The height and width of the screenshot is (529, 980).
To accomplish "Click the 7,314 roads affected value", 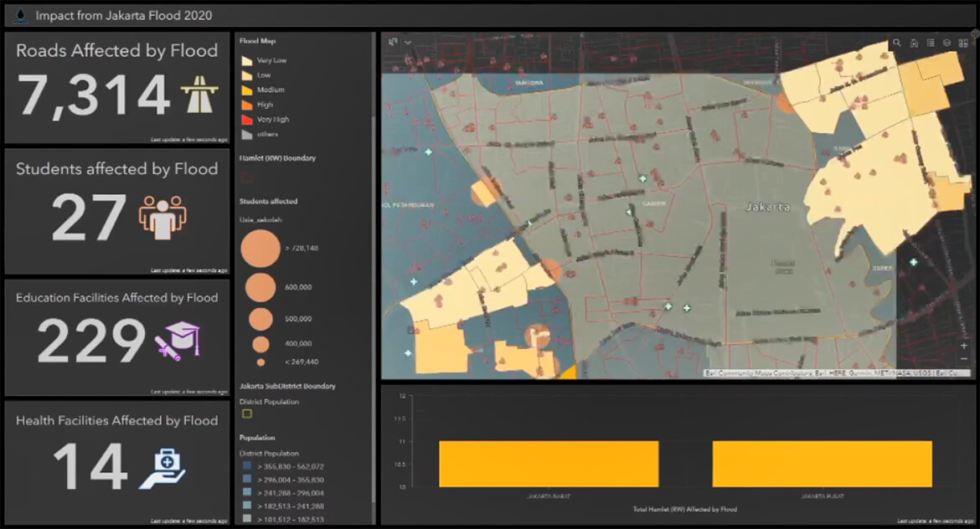I will pyautogui.click(x=94, y=95).
